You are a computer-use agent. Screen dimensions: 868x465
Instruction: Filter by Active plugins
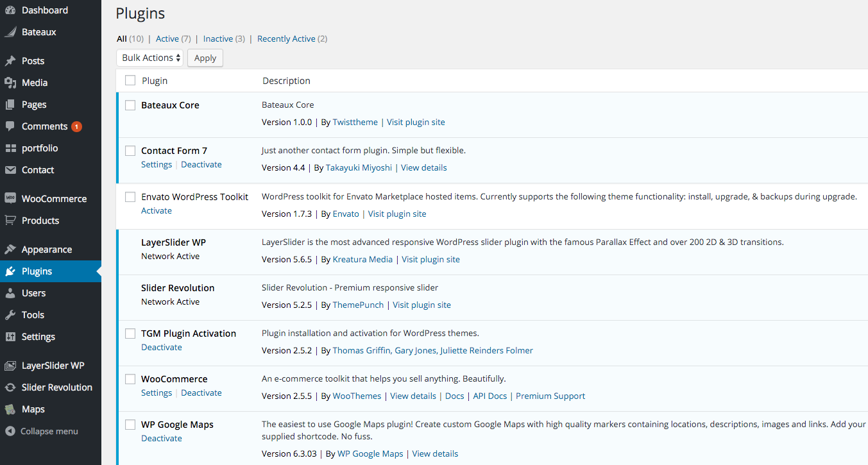pos(167,38)
